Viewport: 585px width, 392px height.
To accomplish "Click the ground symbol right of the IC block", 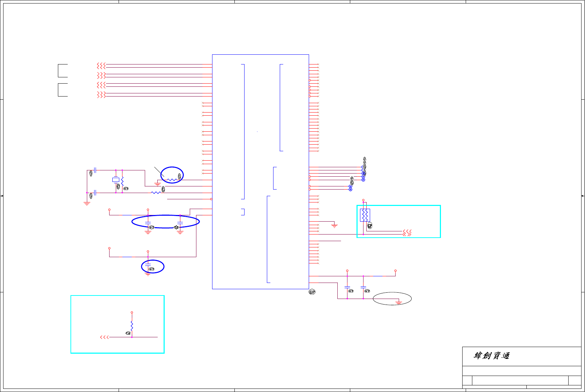I will [335, 226].
